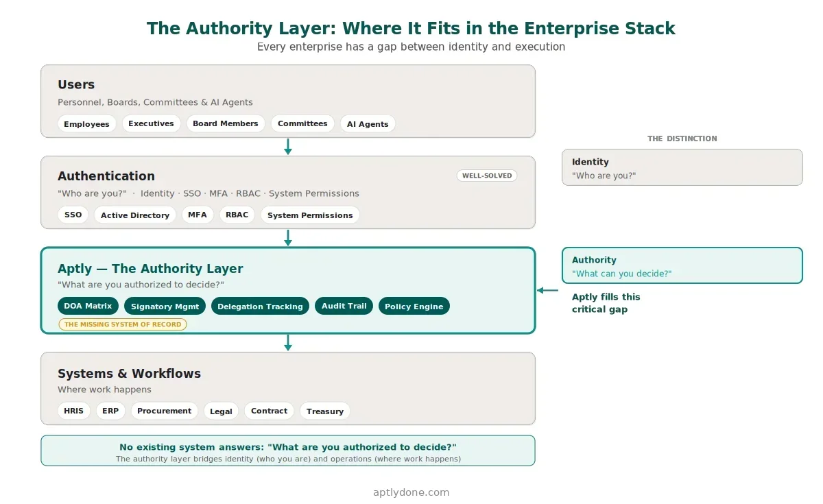
Task: Toggle the WELL-SOLVED status badge
Action: click(x=487, y=176)
